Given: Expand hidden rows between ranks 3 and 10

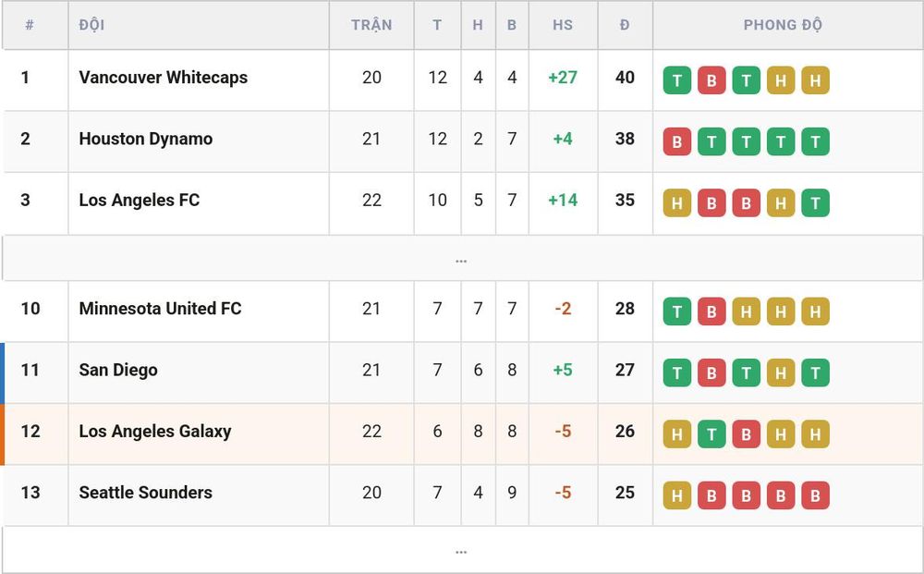Looking at the screenshot, I should [x=461, y=259].
